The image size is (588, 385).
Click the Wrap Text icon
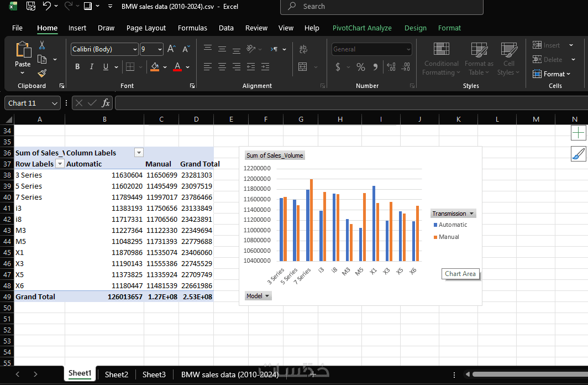303,49
